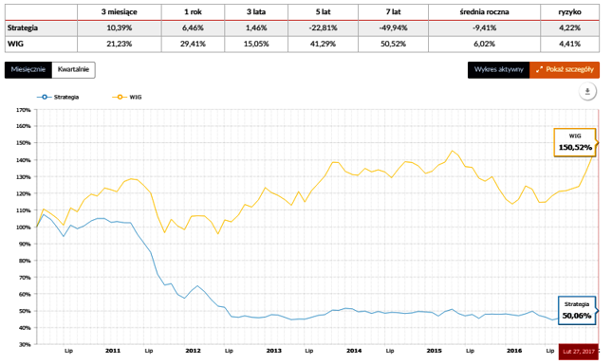This screenshot has height=364, width=612.
Task: Click the Lut 27, 2017 date marker
Action: pyautogui.click(x=579, y=352)
